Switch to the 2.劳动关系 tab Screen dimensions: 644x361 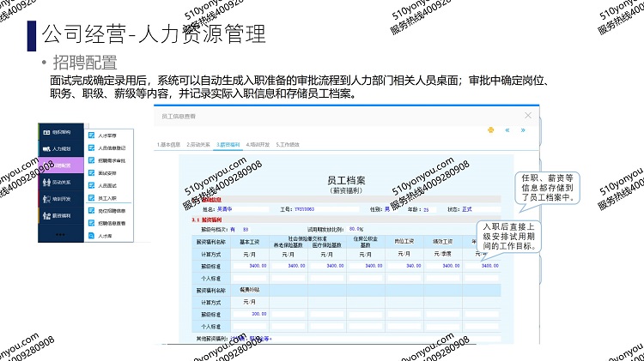click(200, 145)
